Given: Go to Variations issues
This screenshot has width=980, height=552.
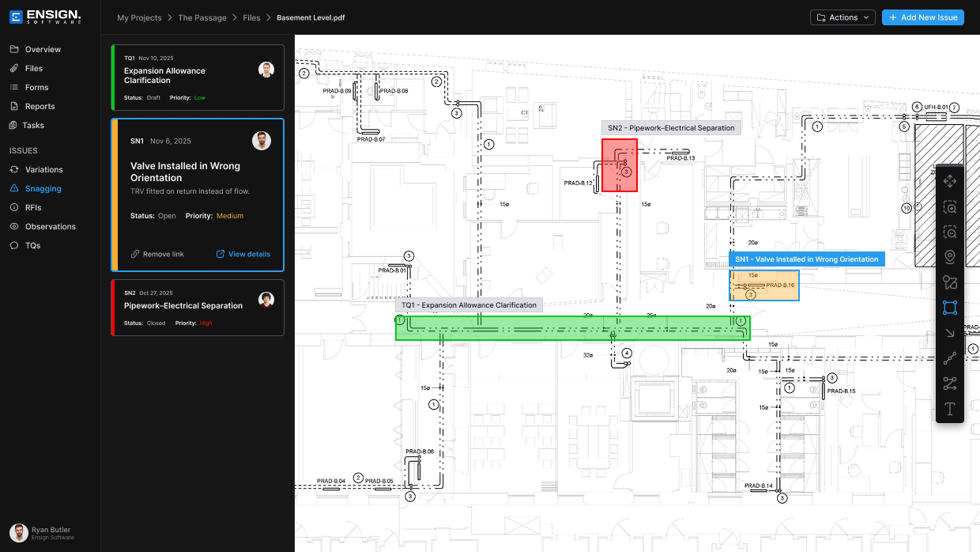Looking at the screenshot, I should pos(43,169).
